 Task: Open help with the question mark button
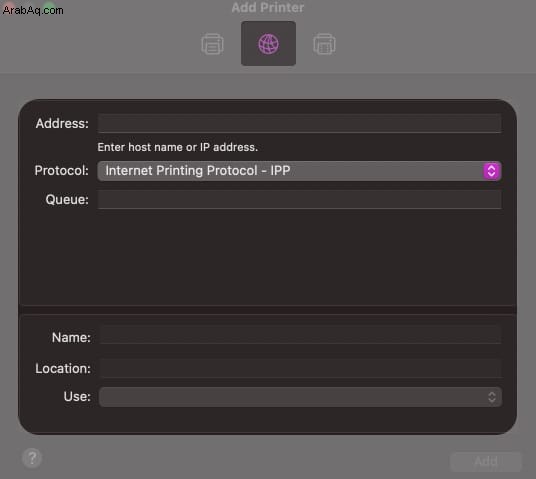(32, 458)
